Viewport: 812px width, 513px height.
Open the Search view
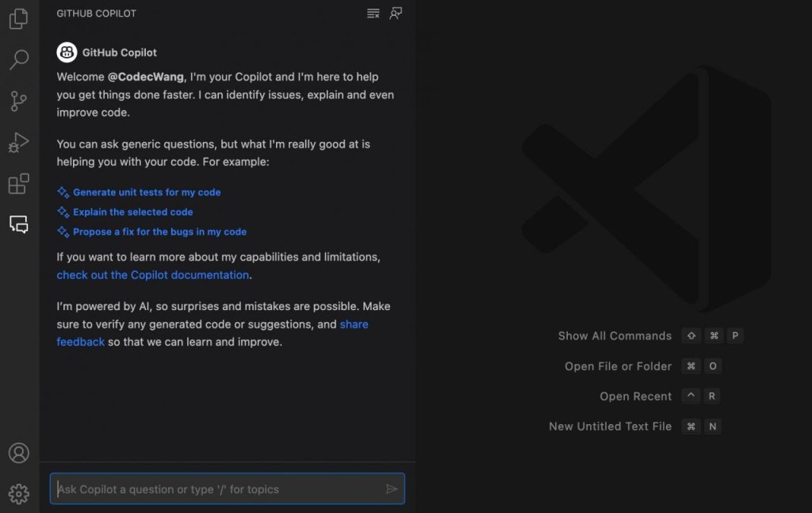click(19, 60)
